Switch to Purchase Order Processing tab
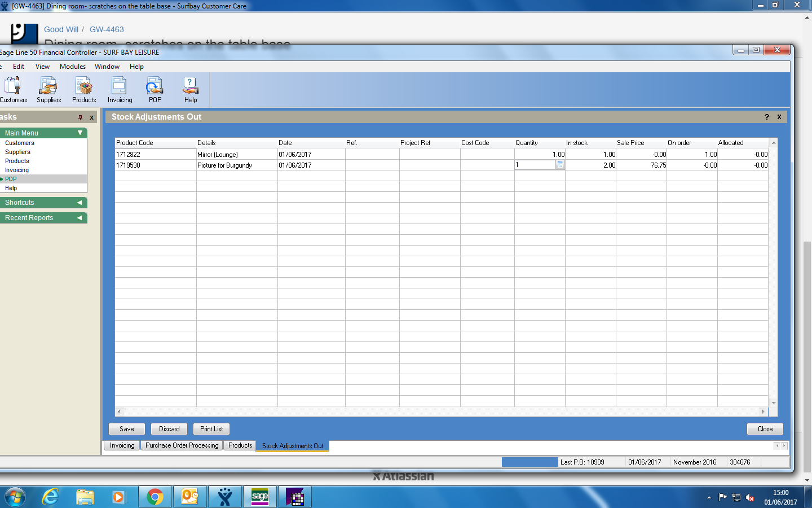 182,445
